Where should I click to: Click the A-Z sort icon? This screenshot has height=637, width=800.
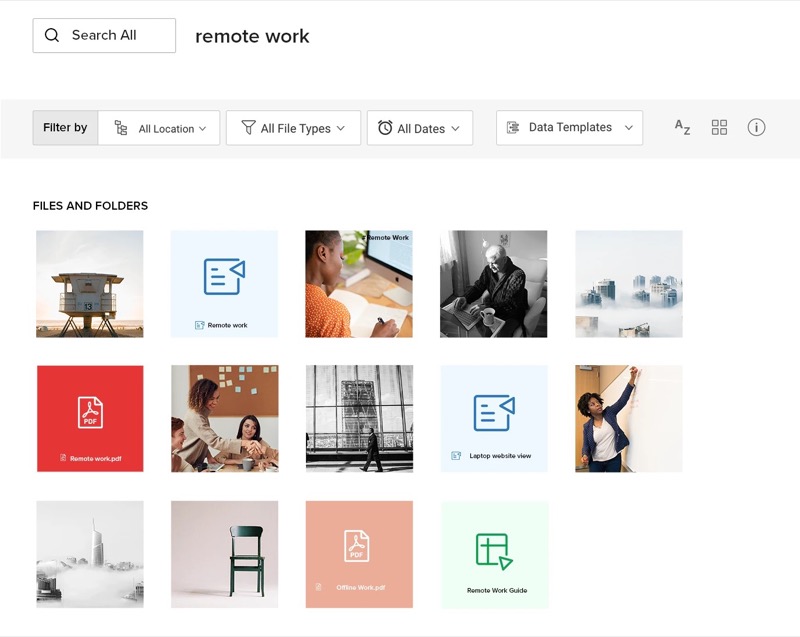682,127
